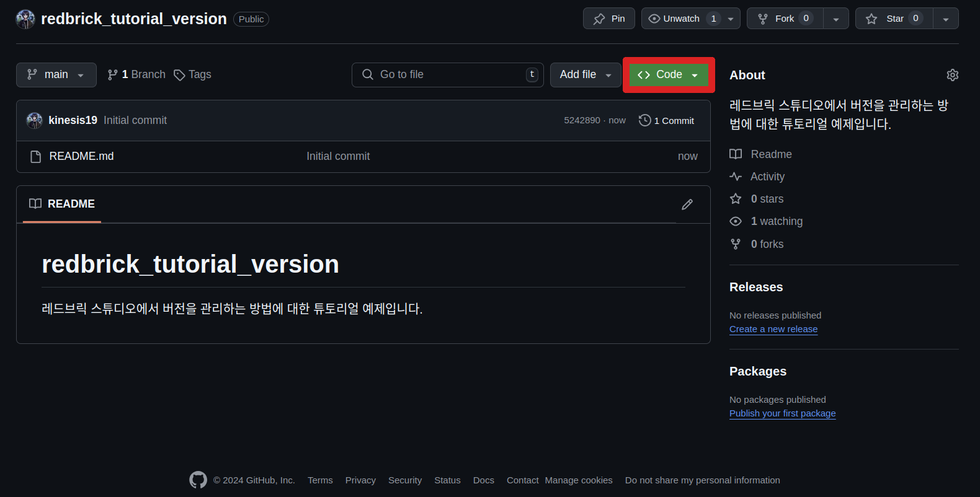Image resolution: width=980 pixels, height=497 pixels.
Task: View the 1 Commit history
Action: [x=667, y=120]
